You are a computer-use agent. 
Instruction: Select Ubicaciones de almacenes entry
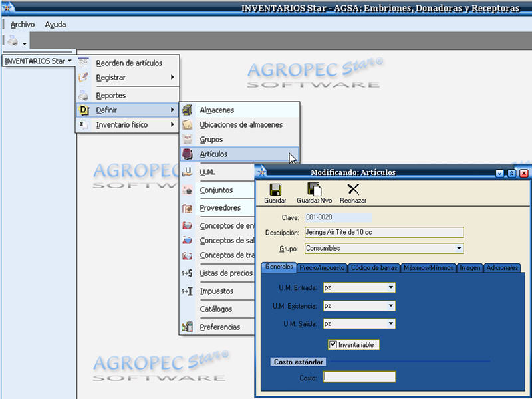(x=239, y=124)
